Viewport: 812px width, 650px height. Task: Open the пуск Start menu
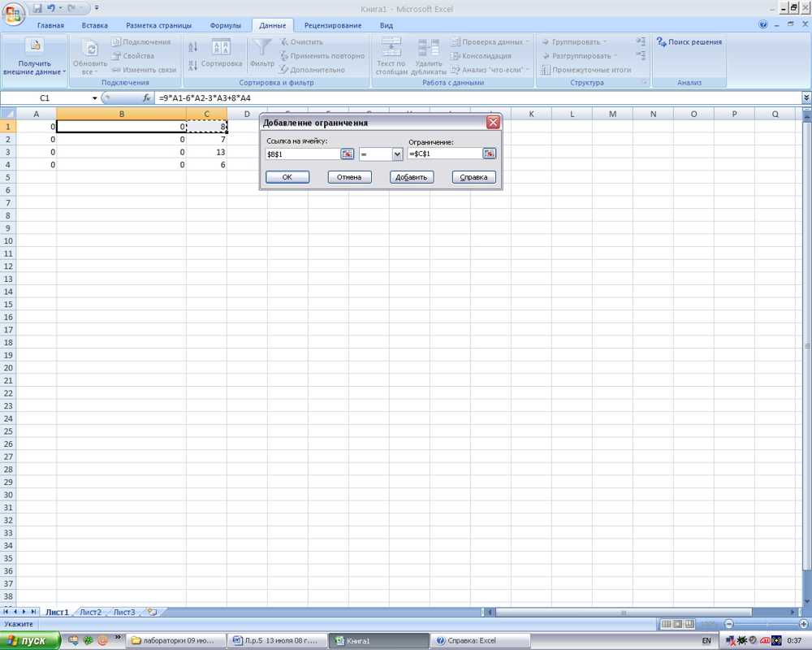(x=29, y=640)
